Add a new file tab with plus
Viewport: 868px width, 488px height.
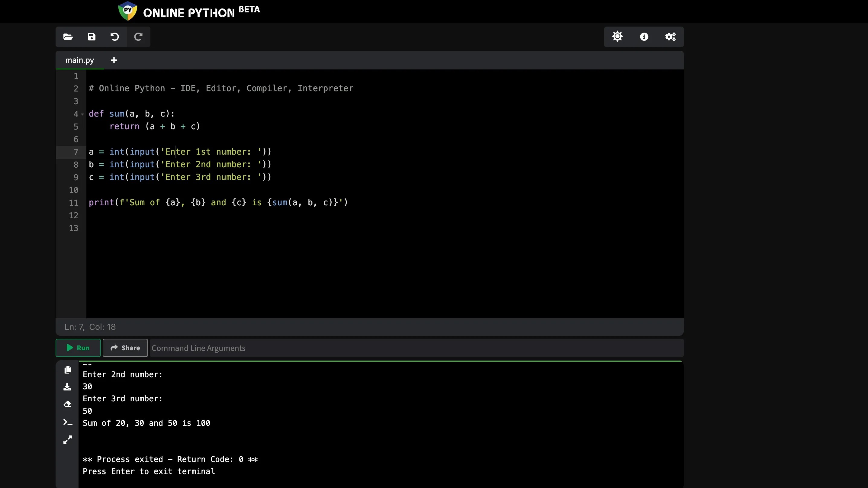(x=114, y=60)
